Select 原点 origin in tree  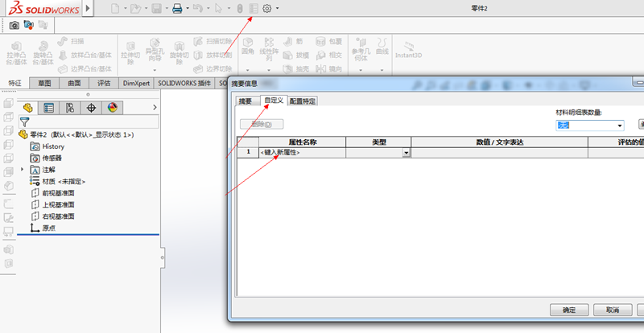click(x=43, y=228)
